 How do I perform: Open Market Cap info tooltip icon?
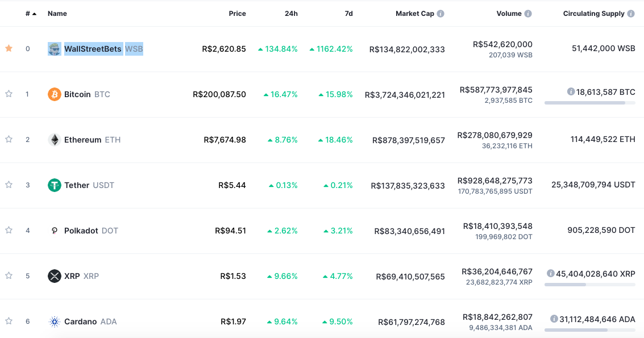441,14
